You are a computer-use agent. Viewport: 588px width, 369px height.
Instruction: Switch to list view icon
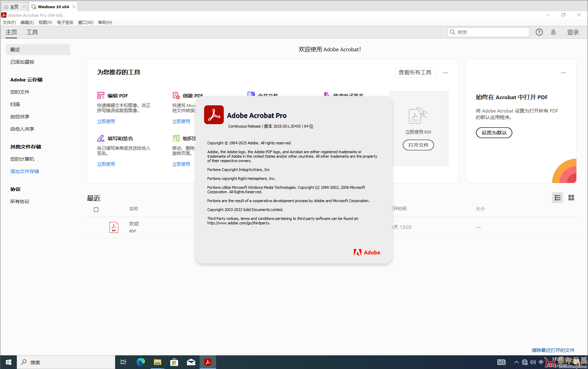coord(558,198)
